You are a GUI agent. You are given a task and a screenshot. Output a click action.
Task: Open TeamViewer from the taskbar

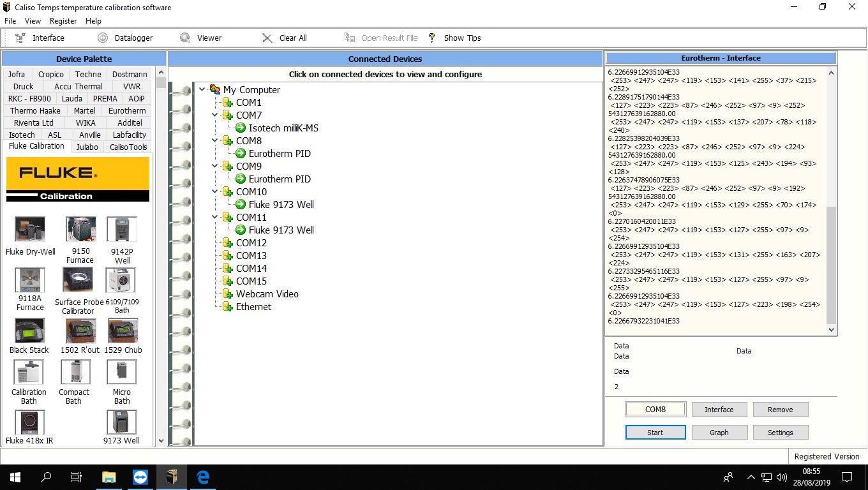click(x=140, y=477)
